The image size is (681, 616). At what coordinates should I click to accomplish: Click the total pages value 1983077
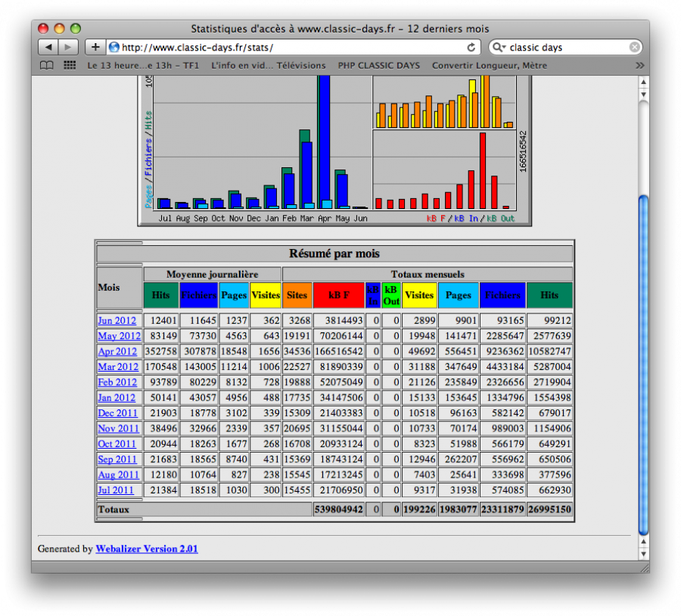(459, 509)
